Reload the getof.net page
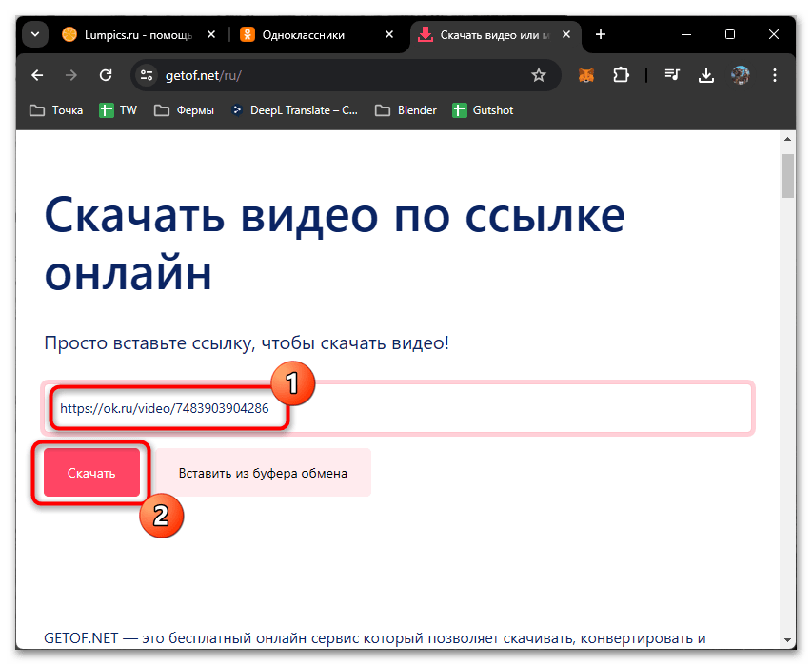Image resolution: width=812 pixels, height=665 pixels. pos(106,74)
